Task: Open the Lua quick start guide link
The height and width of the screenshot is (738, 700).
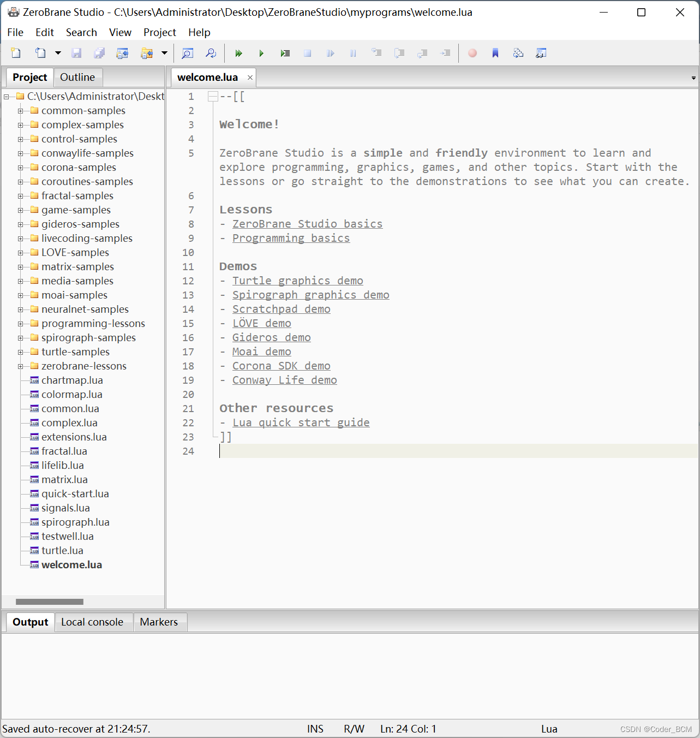Action: point(301,423)
